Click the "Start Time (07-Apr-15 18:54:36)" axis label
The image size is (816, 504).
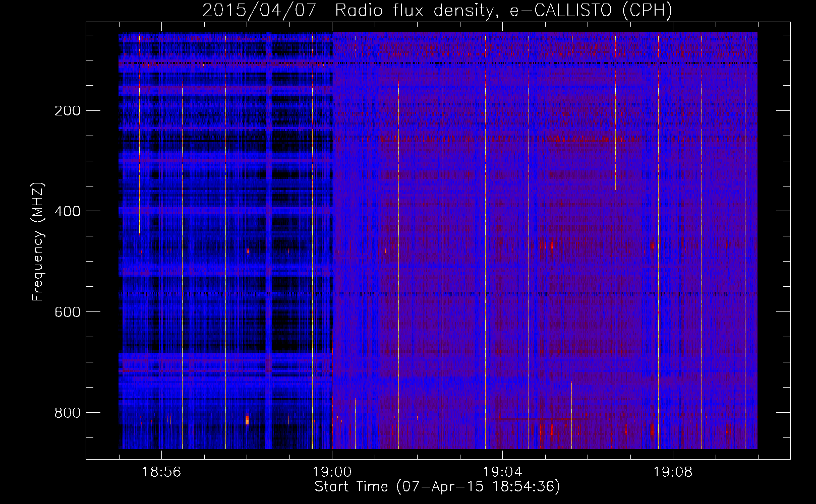point(437,487)
